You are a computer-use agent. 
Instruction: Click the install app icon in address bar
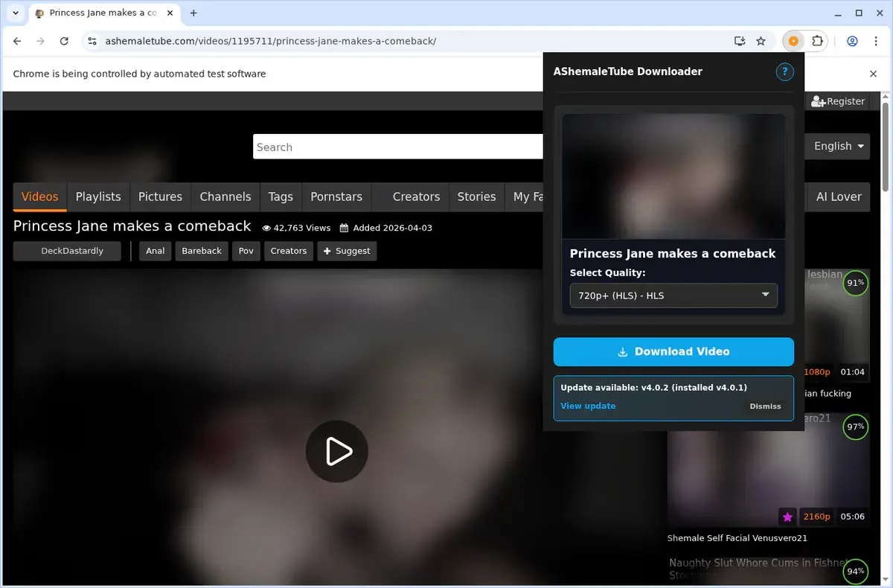point(739,41)
